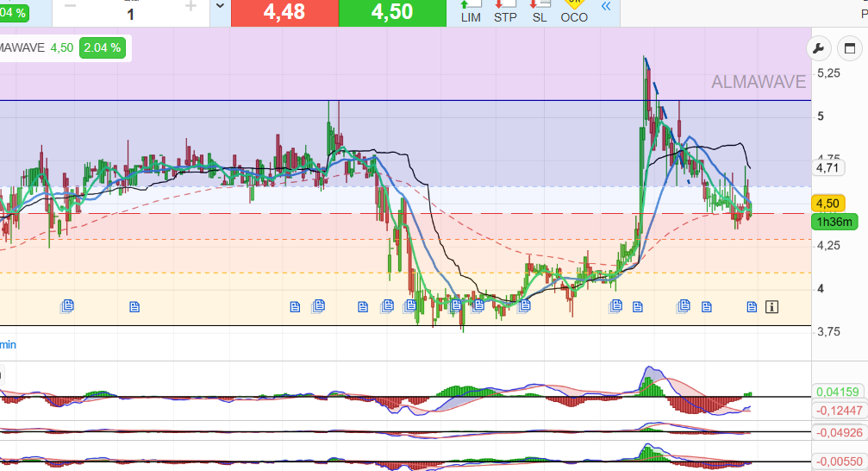Maximize the chart using the window icon
Image resolution: width=868 pixels, height=471 pixels.
click(x=850, y=49)
